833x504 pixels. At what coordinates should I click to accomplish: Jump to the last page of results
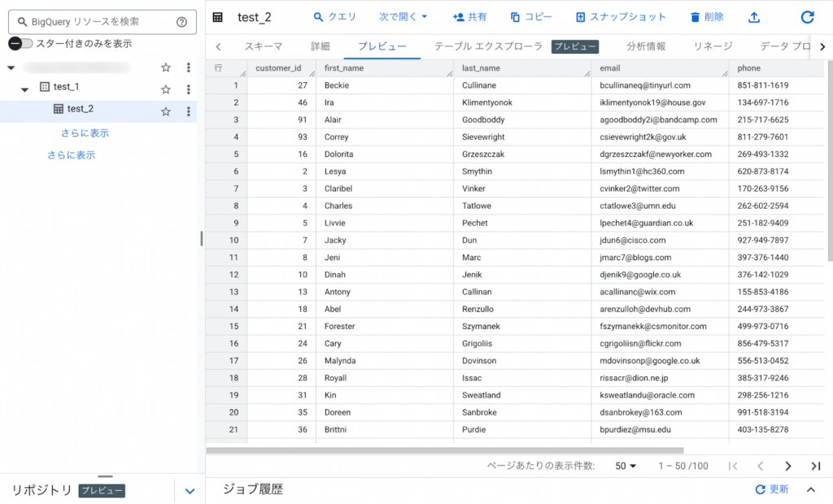click(x=815, y=466)
